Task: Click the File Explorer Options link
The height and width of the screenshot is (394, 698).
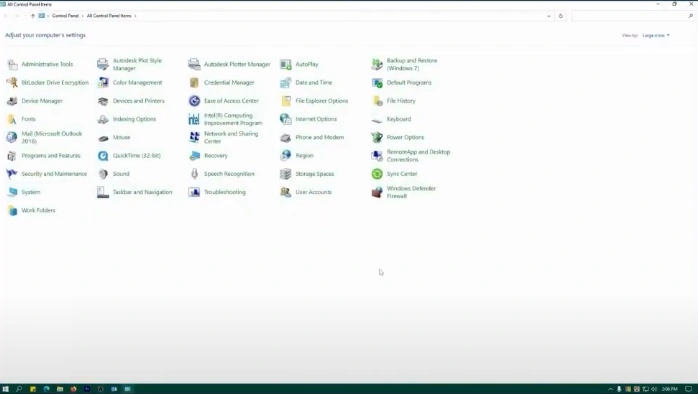Action: tap(322, 101)
